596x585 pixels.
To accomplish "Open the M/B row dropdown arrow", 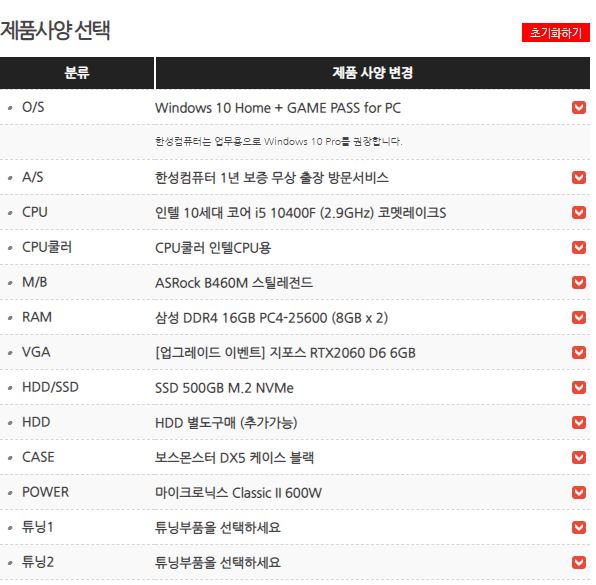I will point(579,282).
